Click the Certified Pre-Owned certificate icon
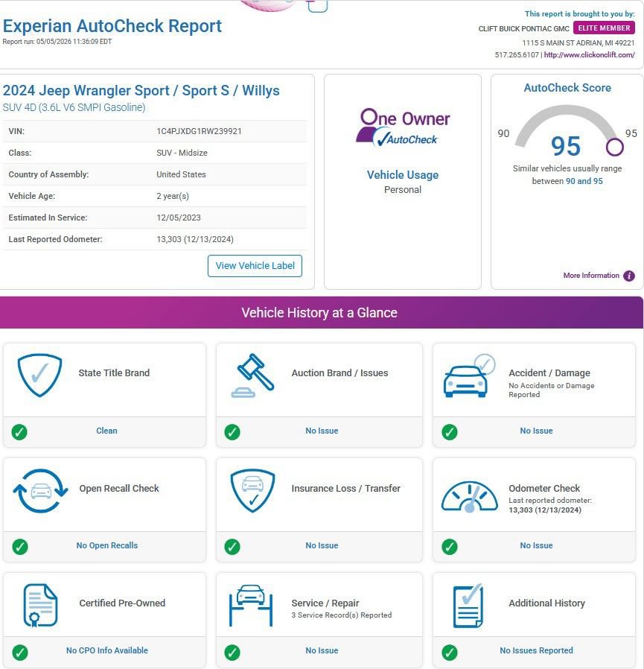 40,605
